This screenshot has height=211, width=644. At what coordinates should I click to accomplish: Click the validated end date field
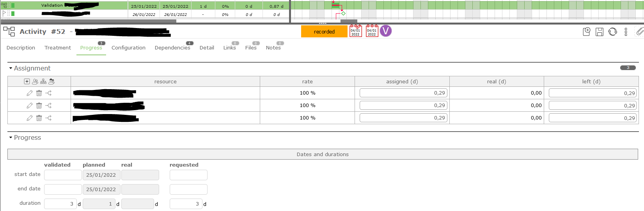[x=63, y=189]
